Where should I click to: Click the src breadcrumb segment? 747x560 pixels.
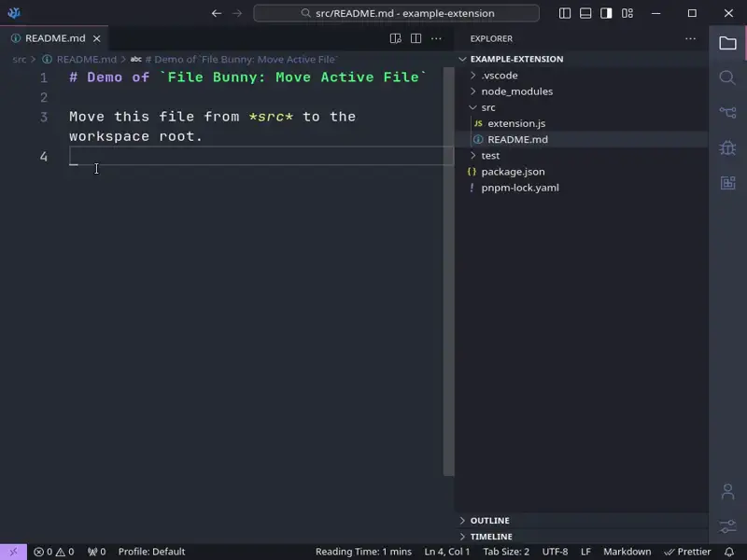pyautogui.click(x=19, y=60)
